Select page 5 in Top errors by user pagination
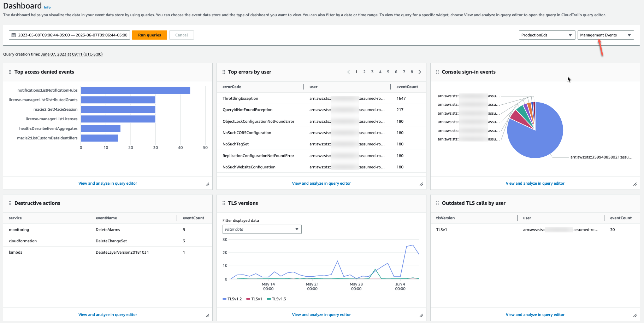Image resolution: width=644 pixels, height=323 pixels. pos(388,72)
